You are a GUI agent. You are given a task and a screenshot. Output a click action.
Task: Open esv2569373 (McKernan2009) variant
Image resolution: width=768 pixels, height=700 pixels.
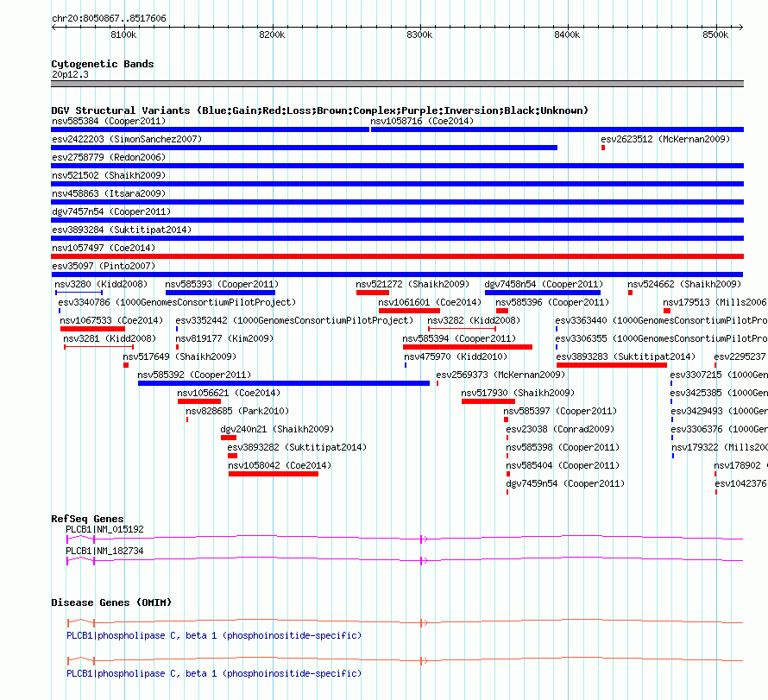point(500,375)
